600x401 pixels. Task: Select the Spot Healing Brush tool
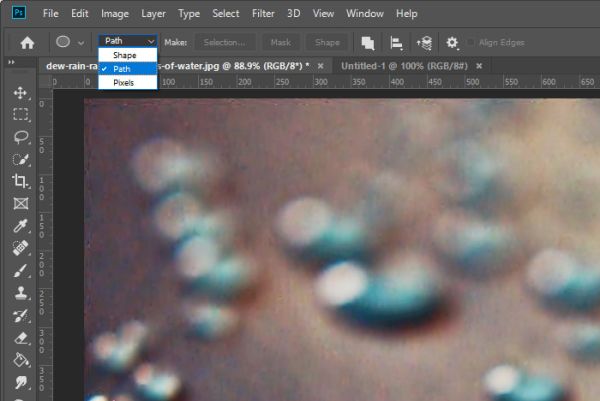(x=20, y=248)
